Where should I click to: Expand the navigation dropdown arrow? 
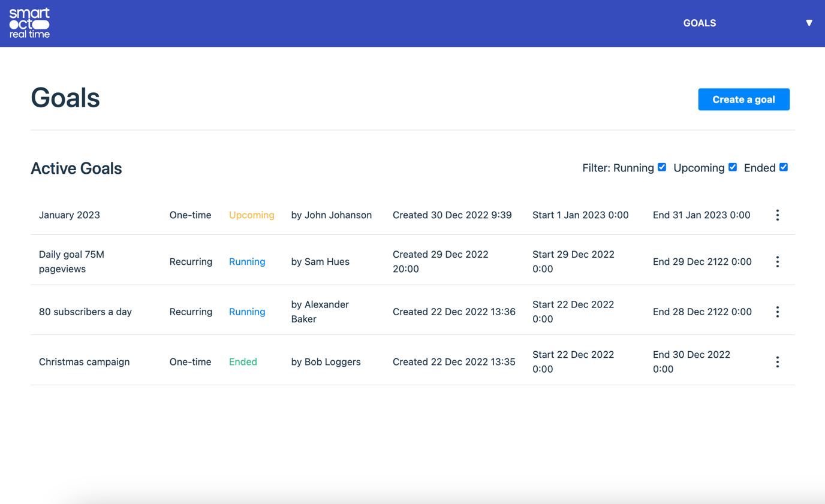pos(809,22)
